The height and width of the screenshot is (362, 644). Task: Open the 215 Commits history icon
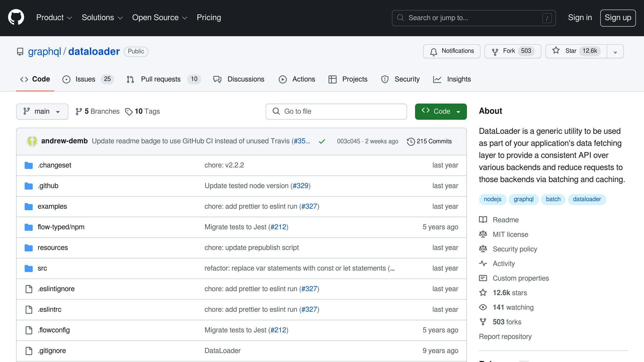411,141
